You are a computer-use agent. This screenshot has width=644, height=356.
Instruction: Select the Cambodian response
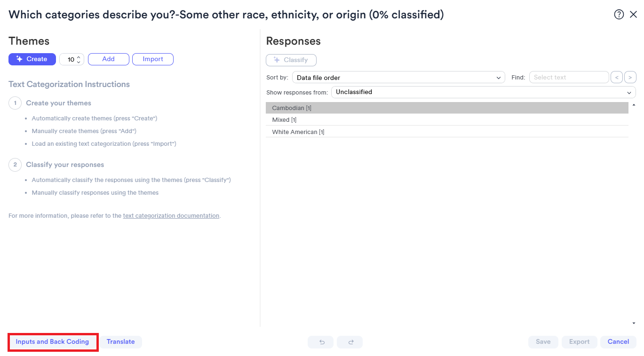(447, 108)
